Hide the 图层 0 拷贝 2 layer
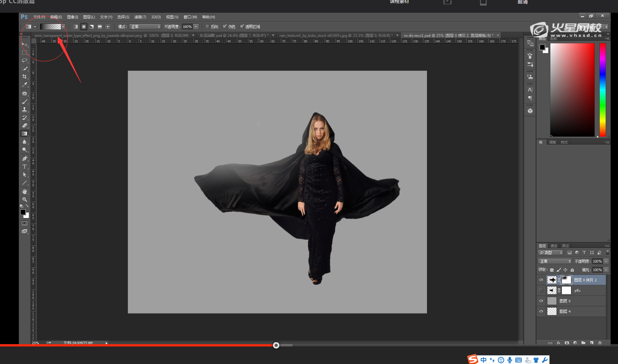Viewport: 618px width, 364px height. (541, 280)
